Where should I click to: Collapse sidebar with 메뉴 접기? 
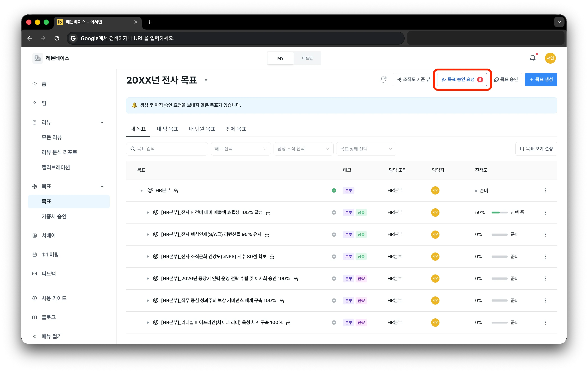point(47,336)
